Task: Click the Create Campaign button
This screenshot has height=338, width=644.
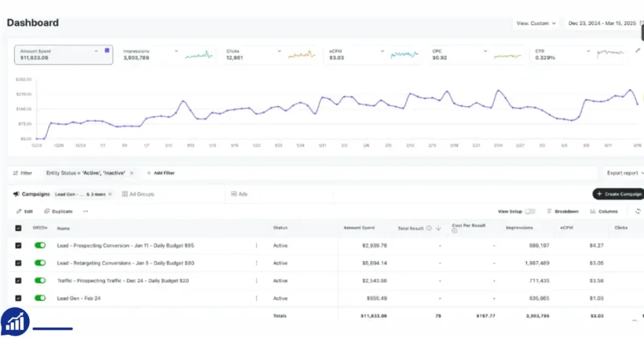Action: coord(619,194)
